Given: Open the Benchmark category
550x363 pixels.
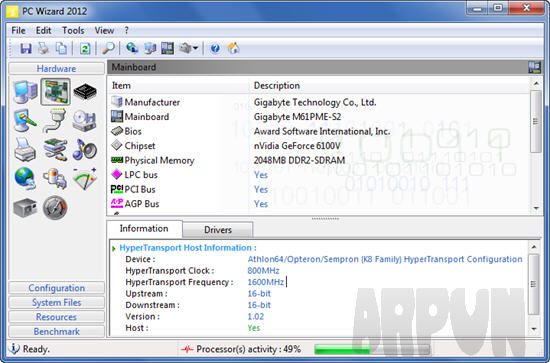Looking at the screenshot, I should click(x=56, y=331).
